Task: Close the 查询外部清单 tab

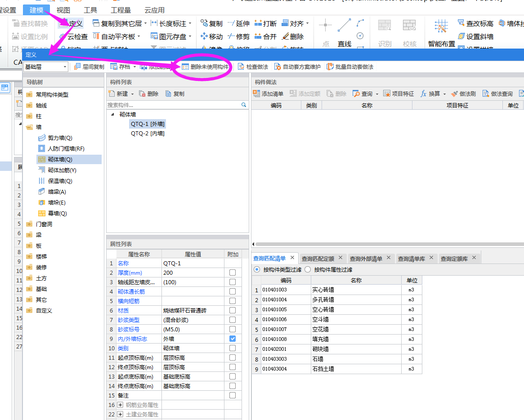Action: tap(389, 258)
